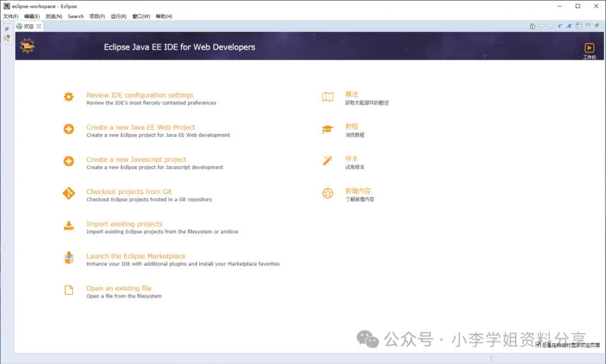606x364 pixels.
Task: Click the Navigate Forward arrow icon
Action: coord(551,26)
